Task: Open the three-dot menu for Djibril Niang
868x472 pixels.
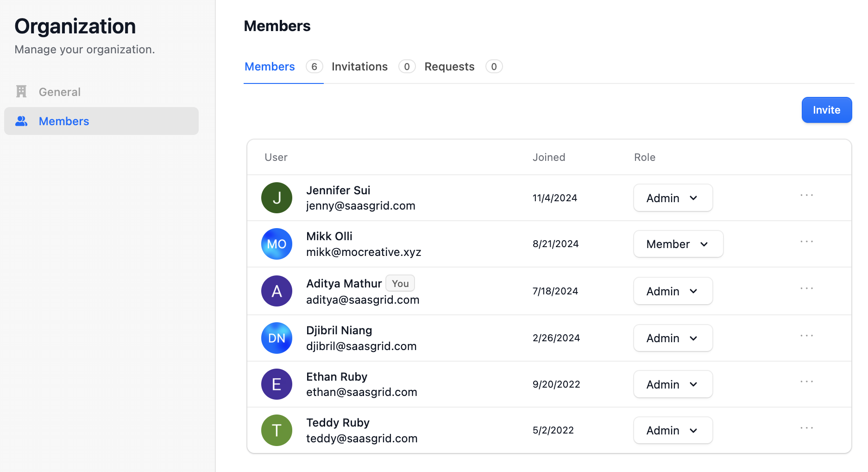Action: pos(806,336)
